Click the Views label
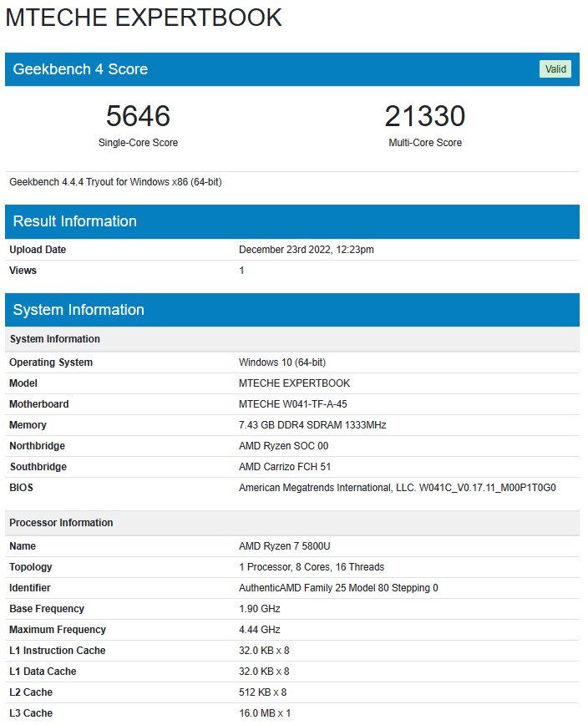 (23, 271)
